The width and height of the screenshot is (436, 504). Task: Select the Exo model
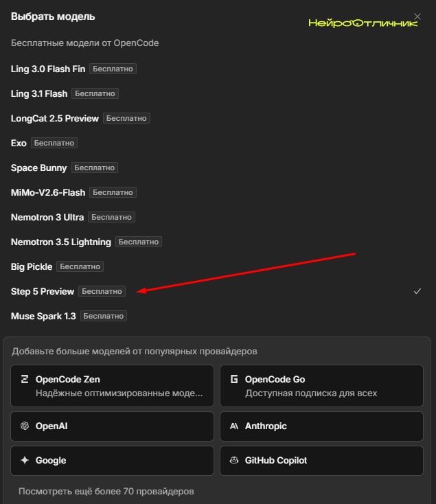point(216,143)
